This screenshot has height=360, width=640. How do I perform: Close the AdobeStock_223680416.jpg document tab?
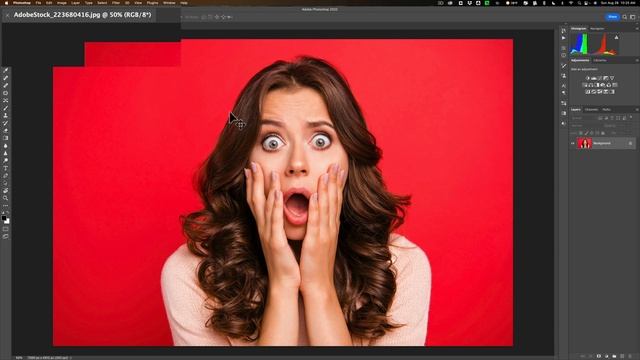tap(7, 15)
